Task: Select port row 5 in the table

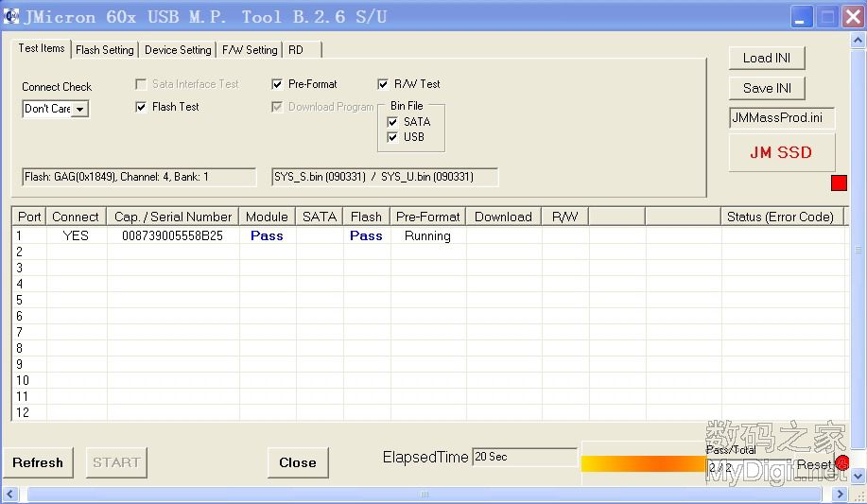Action: [x=429, y=301]
